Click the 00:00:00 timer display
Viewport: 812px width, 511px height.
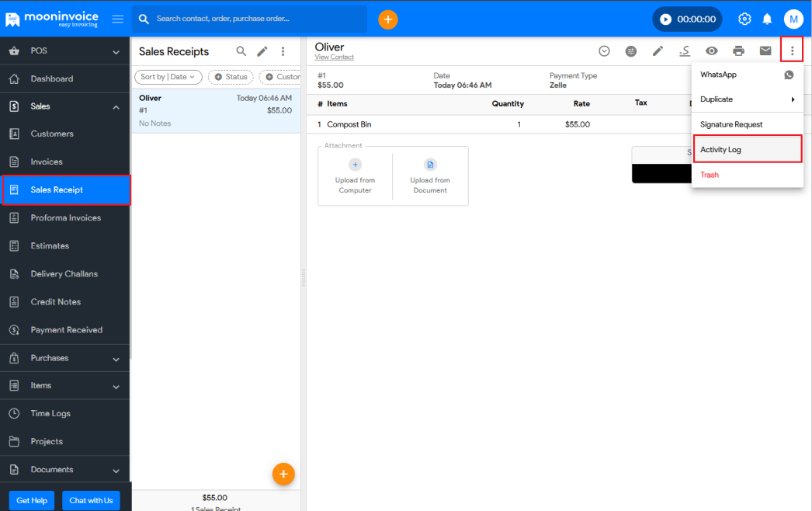(696, 19)
